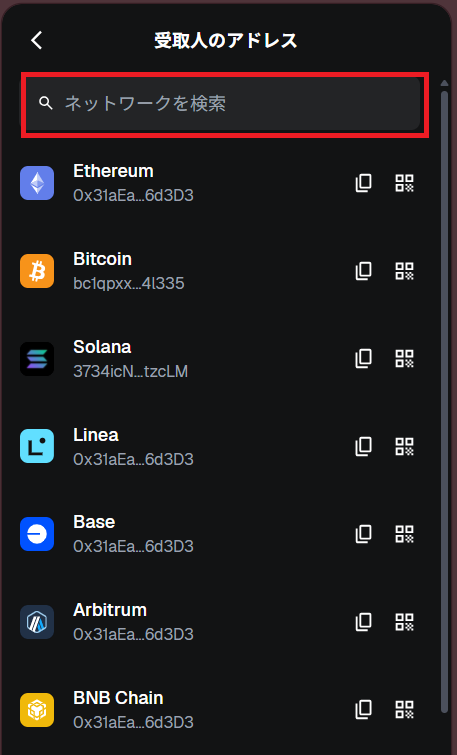Show QR code for Ethereum
This screenshot has width=457, height=755.
coord(405,183)
